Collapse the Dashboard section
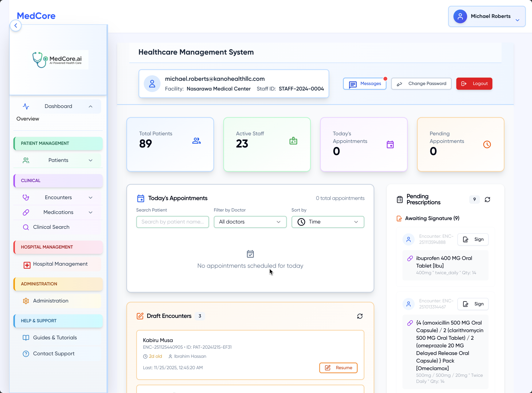 click(x=90, y=106)
